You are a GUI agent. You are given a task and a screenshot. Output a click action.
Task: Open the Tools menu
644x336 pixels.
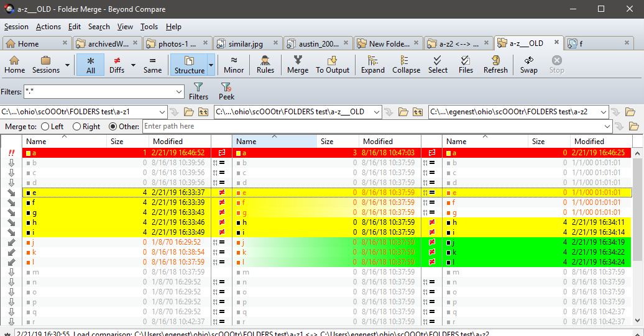coord(149,27)
